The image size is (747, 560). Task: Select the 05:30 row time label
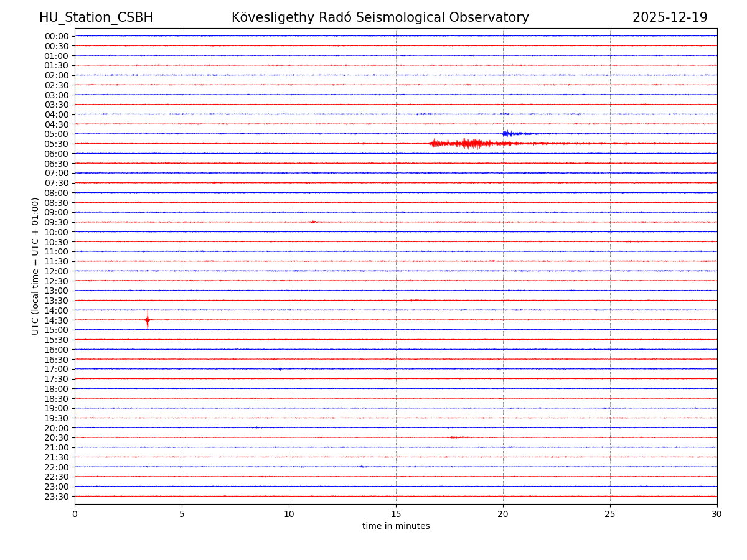click(x=57, y=144)
